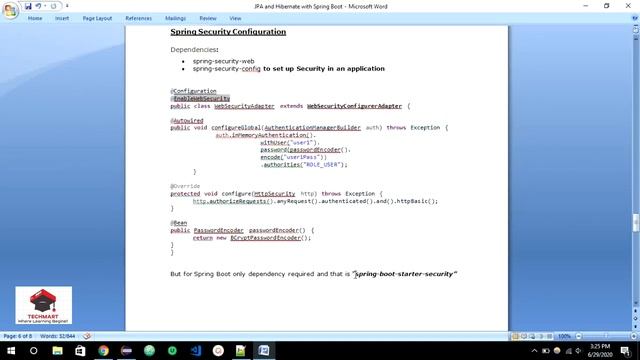Switch to Web Layout view
The height and width of the screenshot is (360, 640).
point(532,336)
